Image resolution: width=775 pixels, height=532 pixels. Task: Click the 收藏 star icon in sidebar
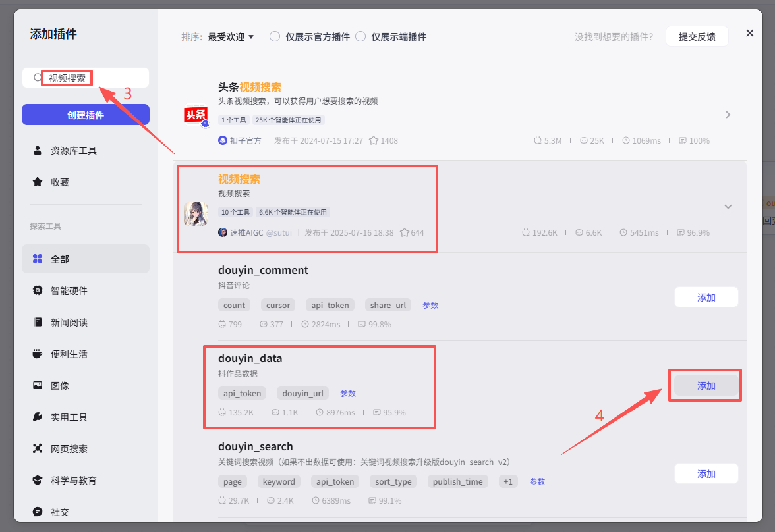(38, 182)
